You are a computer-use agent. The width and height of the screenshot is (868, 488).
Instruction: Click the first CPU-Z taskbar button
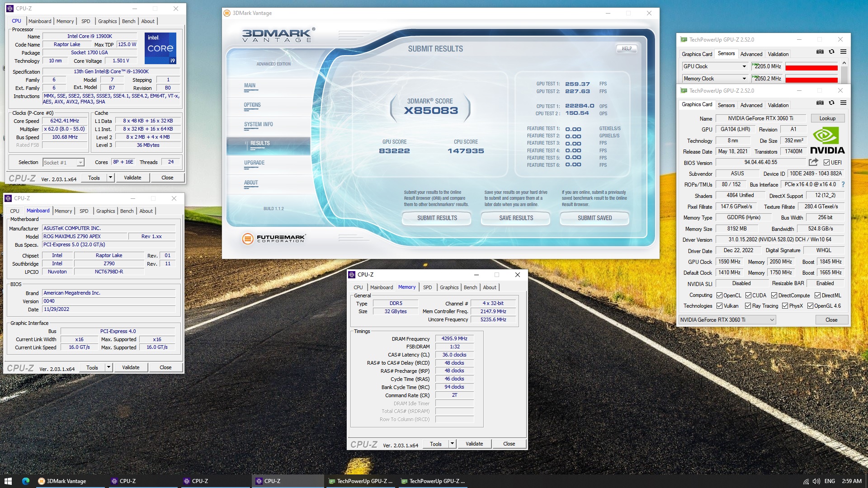point(142,481)
